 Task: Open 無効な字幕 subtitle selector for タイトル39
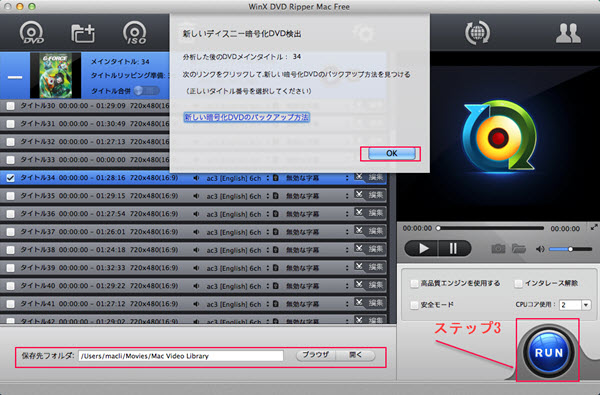coord(317,268)
